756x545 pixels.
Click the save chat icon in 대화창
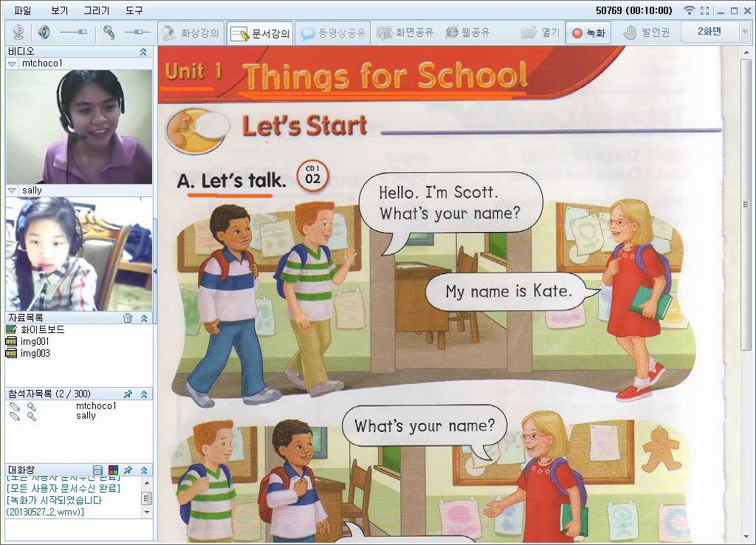click(97, 470)
